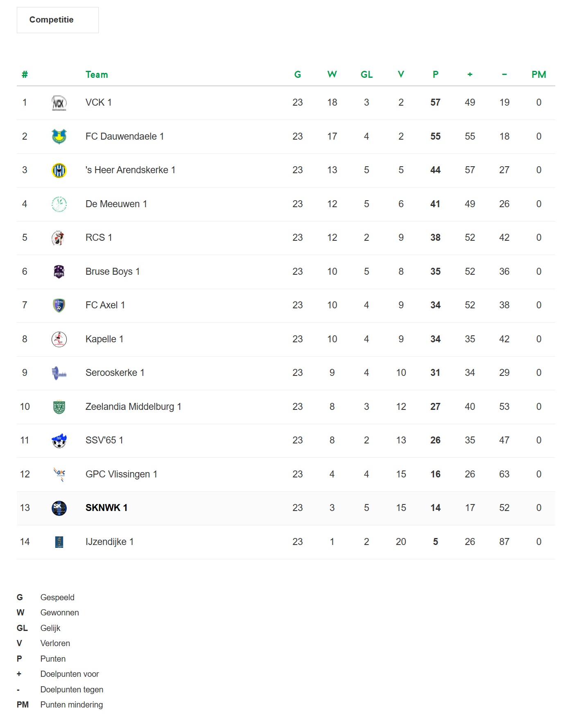This screenshot has width=574, height=728.
Task: Click the Zeelandia Middelburg green crest
Action: click(x=59, y=407)
